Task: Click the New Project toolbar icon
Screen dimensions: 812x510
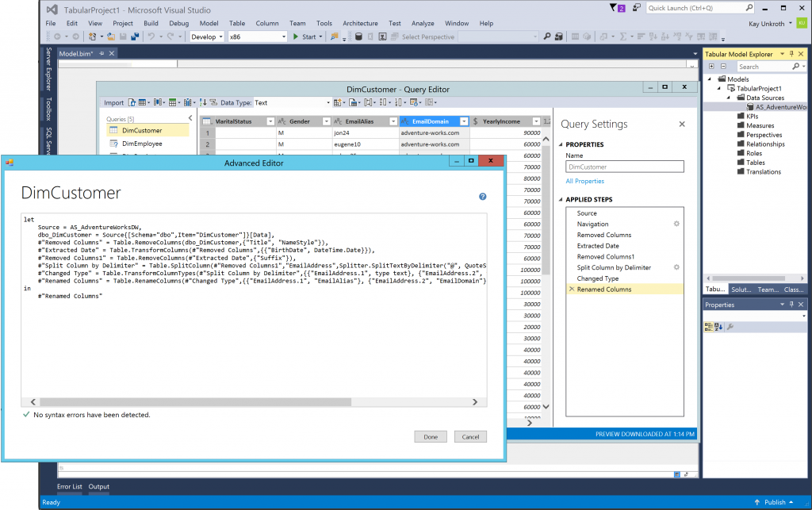Action: (x=93, y=36)
